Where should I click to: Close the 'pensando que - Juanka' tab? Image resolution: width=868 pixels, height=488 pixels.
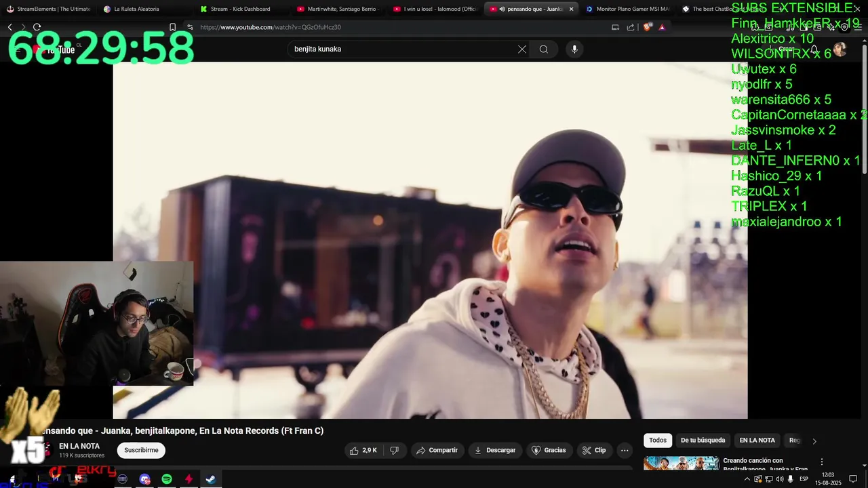[571, 9]
